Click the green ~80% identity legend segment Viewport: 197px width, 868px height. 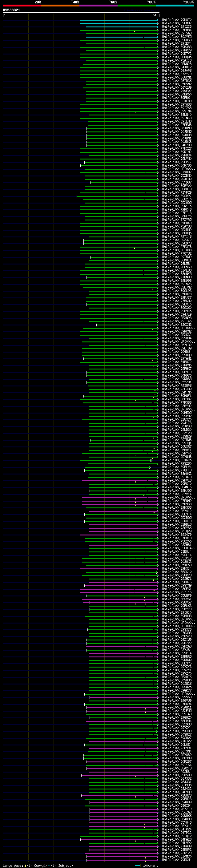coord(137,6)
